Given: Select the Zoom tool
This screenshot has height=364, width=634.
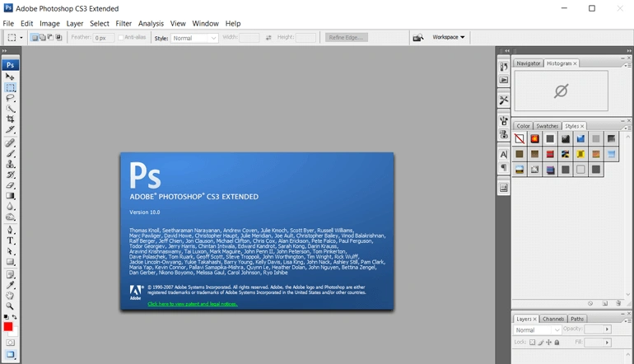Looking at the screenshot, I should pyautogui.click(x=10, y=306).
